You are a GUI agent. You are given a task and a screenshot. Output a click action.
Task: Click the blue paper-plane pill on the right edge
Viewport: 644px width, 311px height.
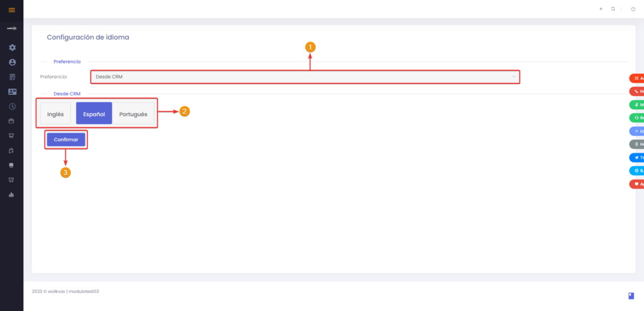pyautogui.click(x=636, y=158)
